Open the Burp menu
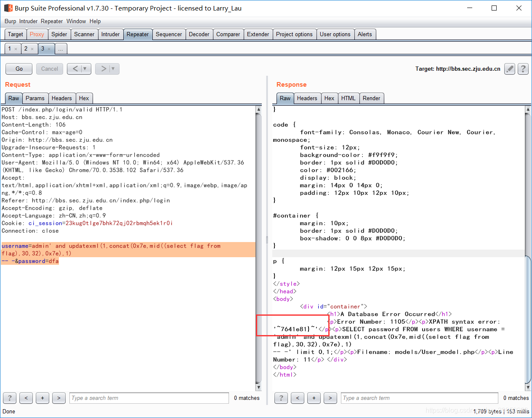This screenshot has height=418, width=532. pyautogui.click(x=10, y=21)
